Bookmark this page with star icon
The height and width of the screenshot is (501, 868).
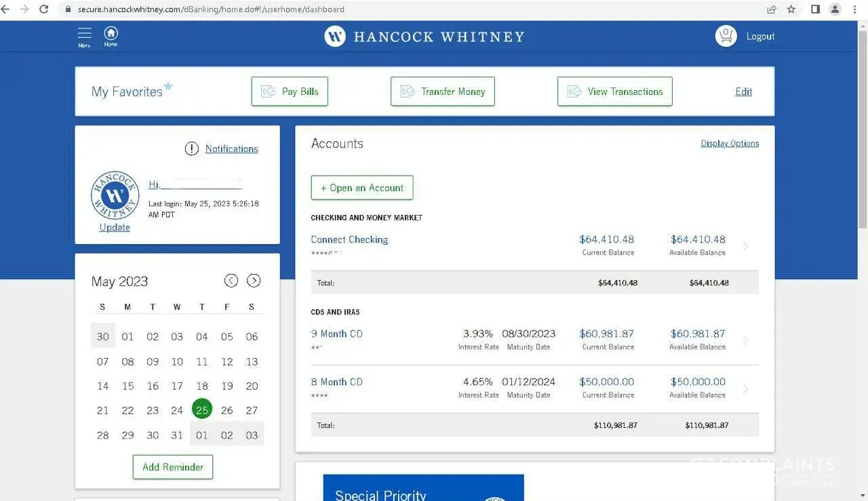click(x=791, y=9)
